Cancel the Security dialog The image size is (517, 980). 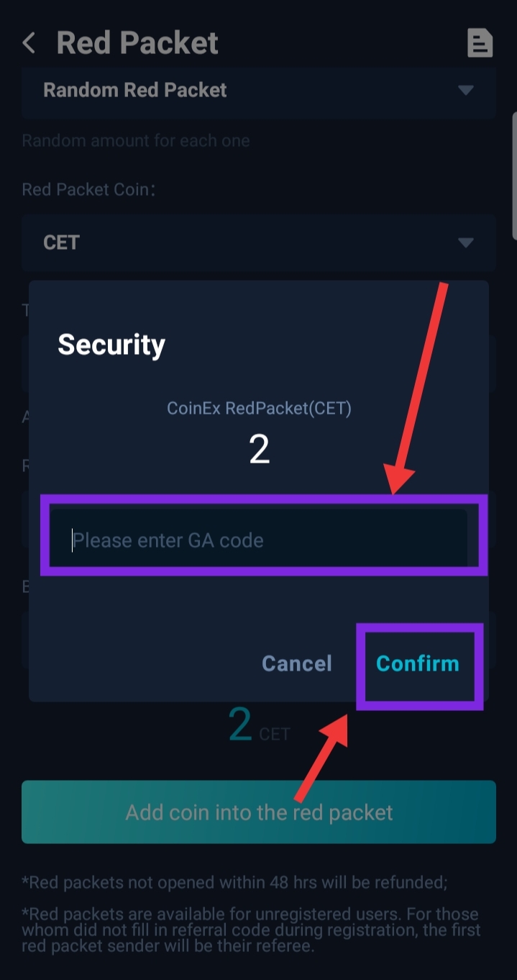pyautogui.click(x=296, y=663)
